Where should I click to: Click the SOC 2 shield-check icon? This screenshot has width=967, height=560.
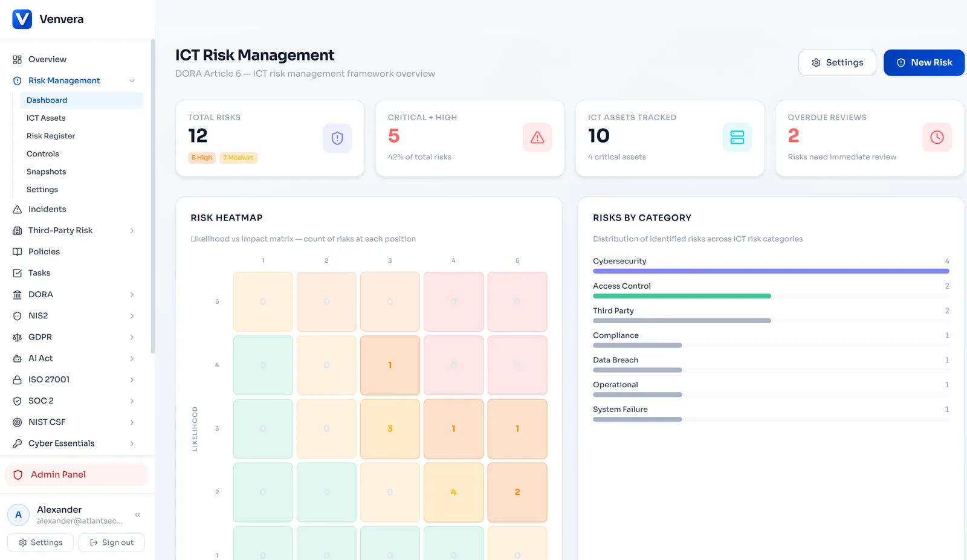click(x=18, y=401)
